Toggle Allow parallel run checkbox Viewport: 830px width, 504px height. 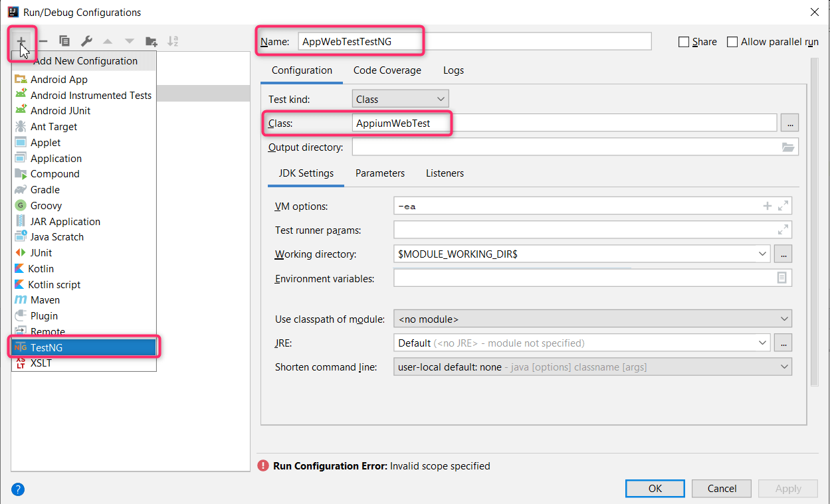(x=732, y=42)
